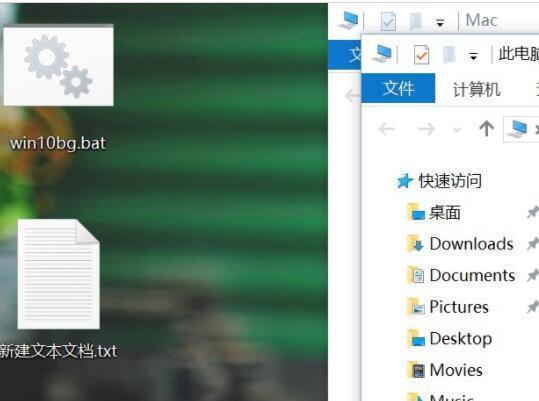Click the Forward arrow in front window
539x401 pixels.
click(x=427, y=130)
